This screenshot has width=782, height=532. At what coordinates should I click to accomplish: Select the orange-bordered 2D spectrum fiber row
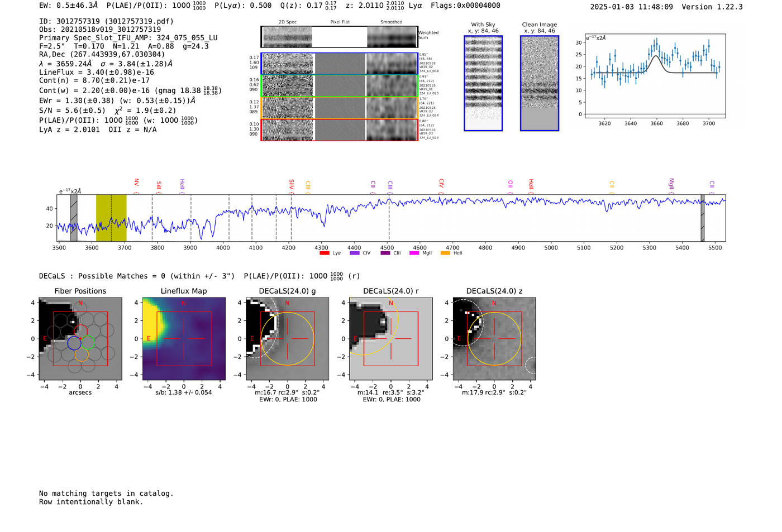tap(340, 108)
